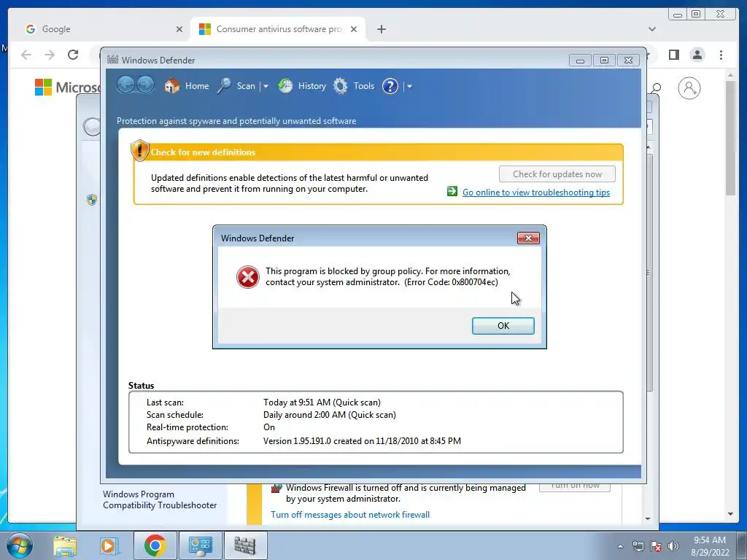747x560 pixels.
Task: Open Go online to view troubleshooting tips
Action: (536, 192)
